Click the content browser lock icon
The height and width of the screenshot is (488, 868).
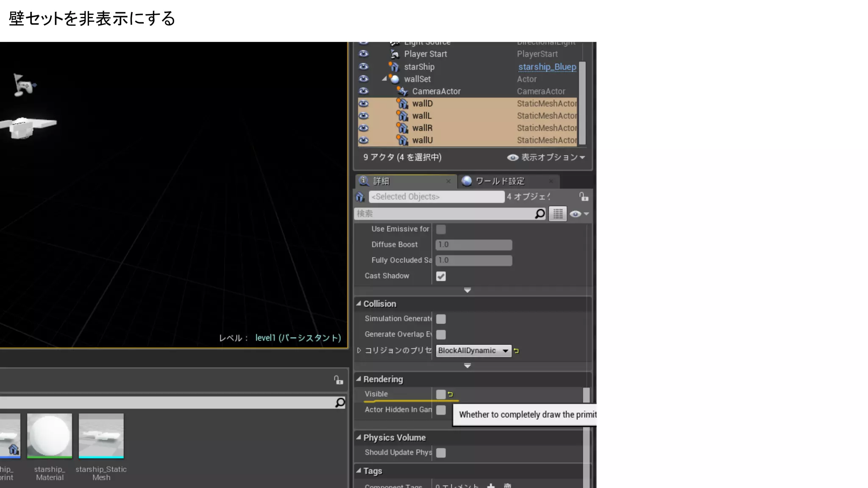pyautogui.click(x=338, y=380)
